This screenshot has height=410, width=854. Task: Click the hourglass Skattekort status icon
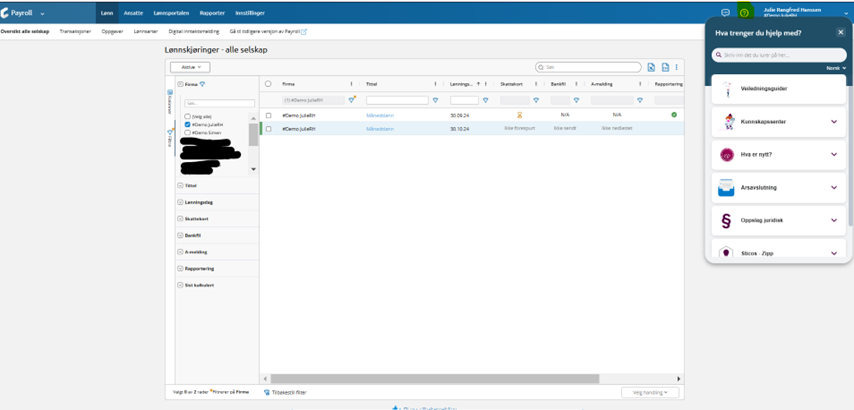(x=519, y=115)
